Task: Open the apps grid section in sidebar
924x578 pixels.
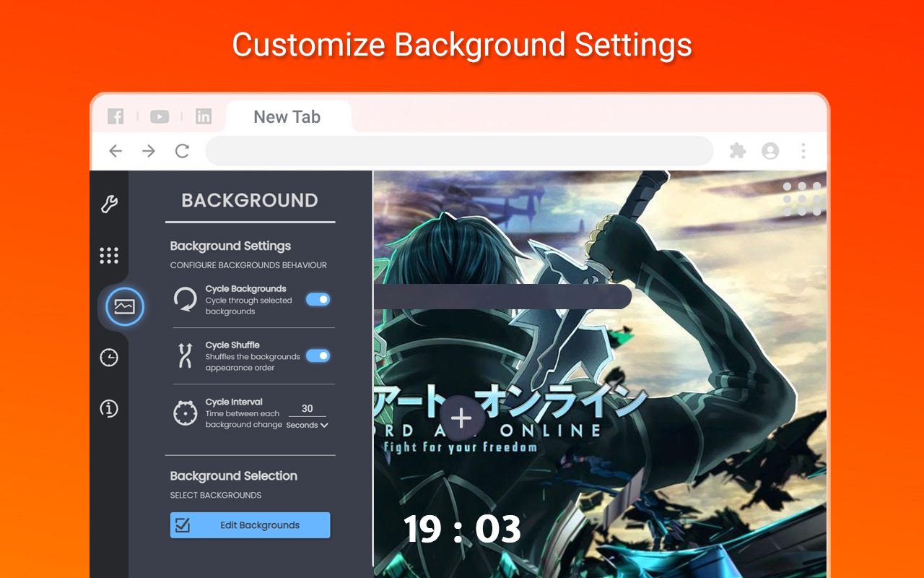Action: [109, 255]
